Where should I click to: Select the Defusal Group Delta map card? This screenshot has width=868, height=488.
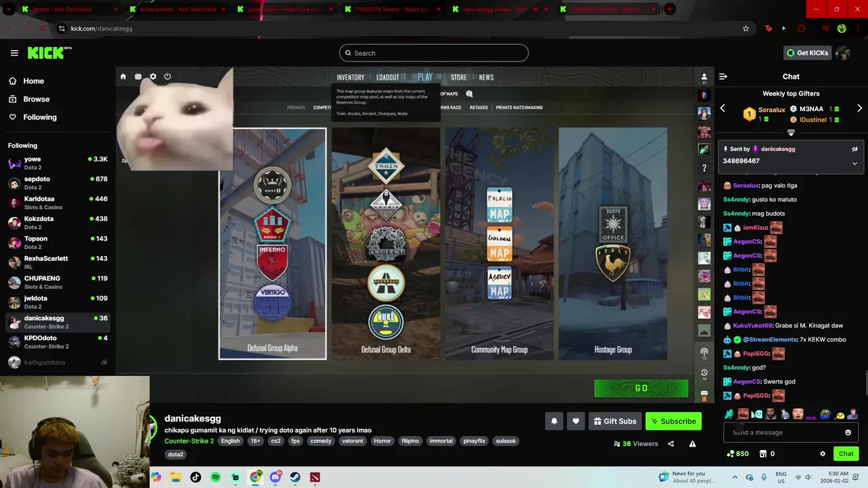point(386,244)
